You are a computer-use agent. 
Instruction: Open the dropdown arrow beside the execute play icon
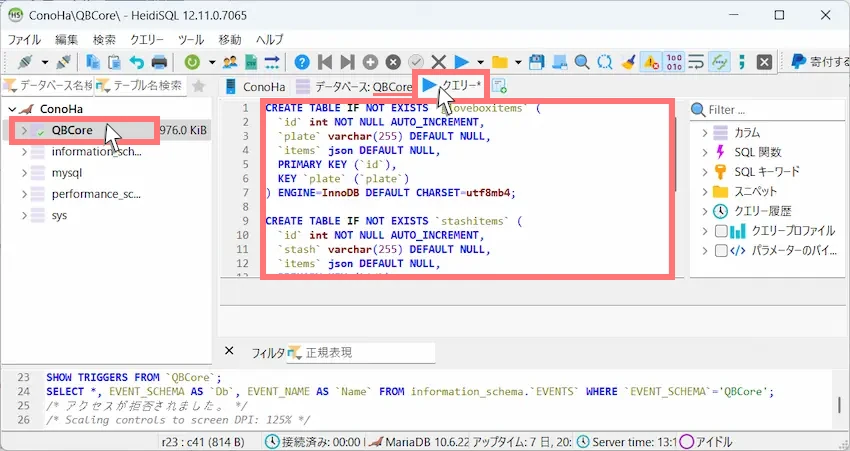480,62
